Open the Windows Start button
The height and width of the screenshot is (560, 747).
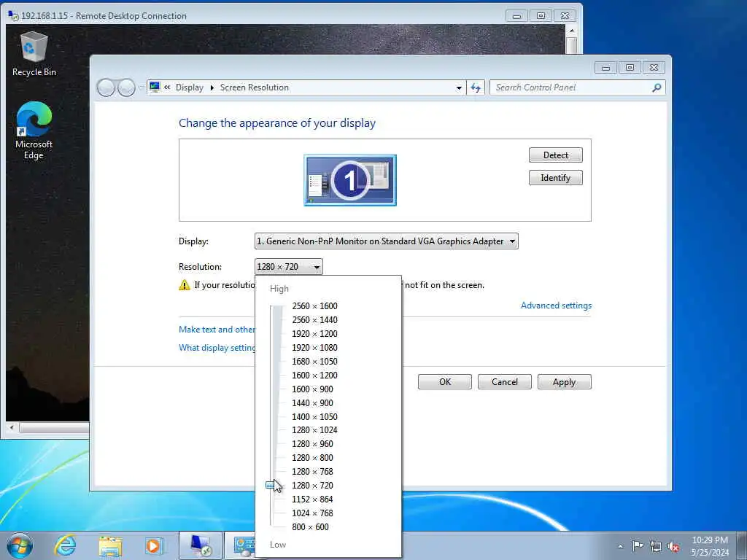tap(20, 545)
